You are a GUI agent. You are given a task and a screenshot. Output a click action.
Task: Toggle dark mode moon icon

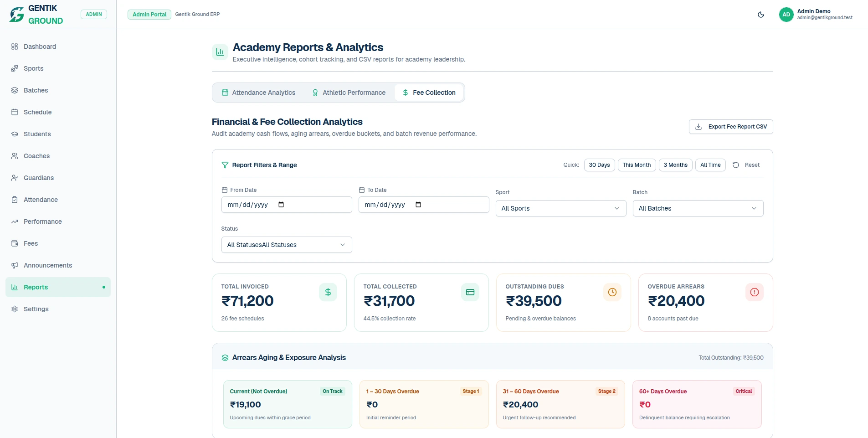[x=761, y=15]
